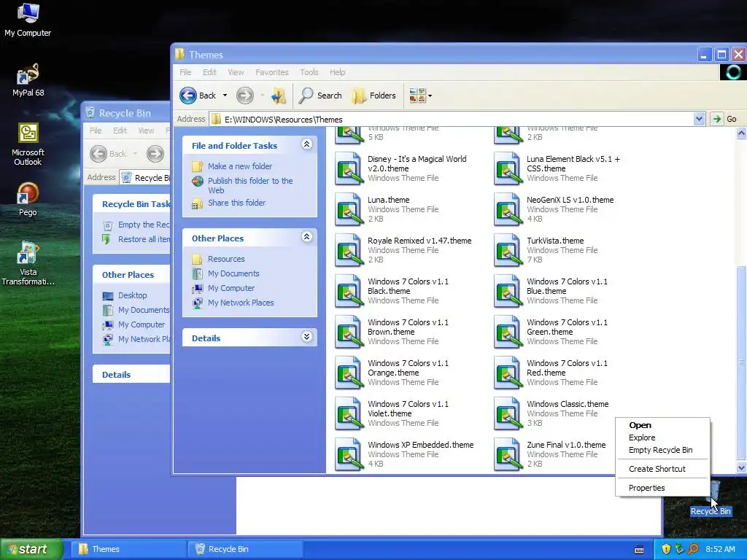
Task: Click Desktop link in Recycle Bin window
Action: coord(133,296)
